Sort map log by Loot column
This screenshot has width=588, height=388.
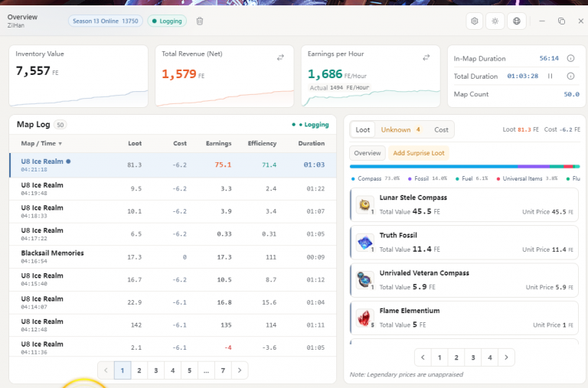[x=135, y=143]
